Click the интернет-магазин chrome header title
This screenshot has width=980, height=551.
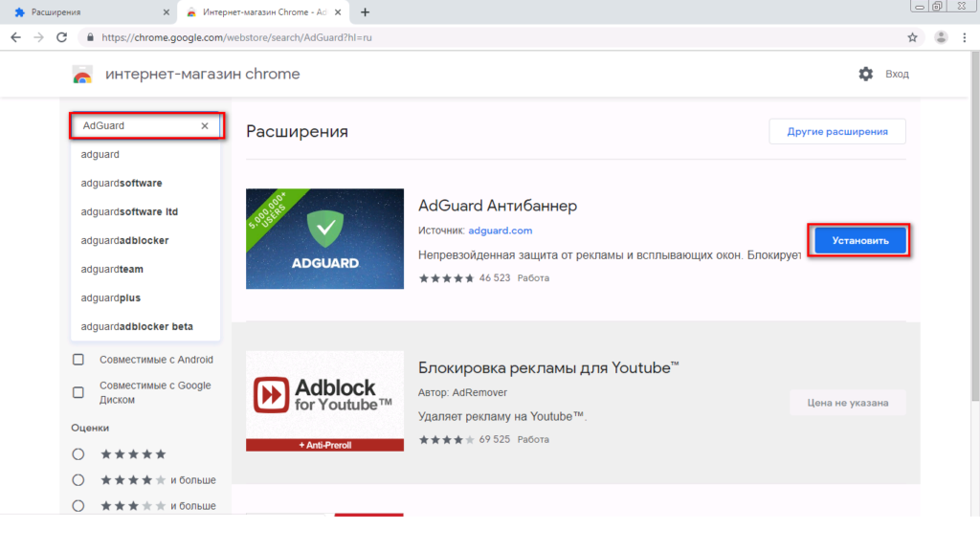(x=203, y=74)
